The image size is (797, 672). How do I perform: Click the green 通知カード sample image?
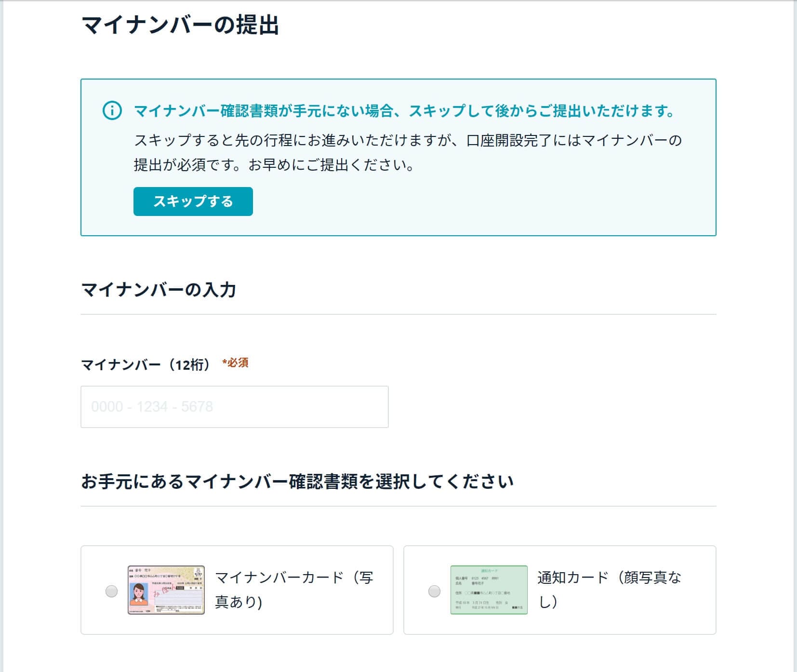489,590
